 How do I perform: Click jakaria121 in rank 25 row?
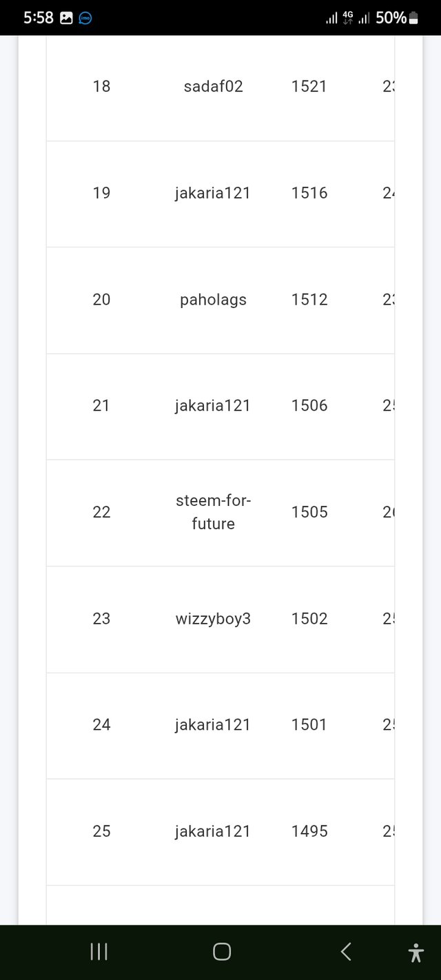pyautogui.click(x=213, y=831)
